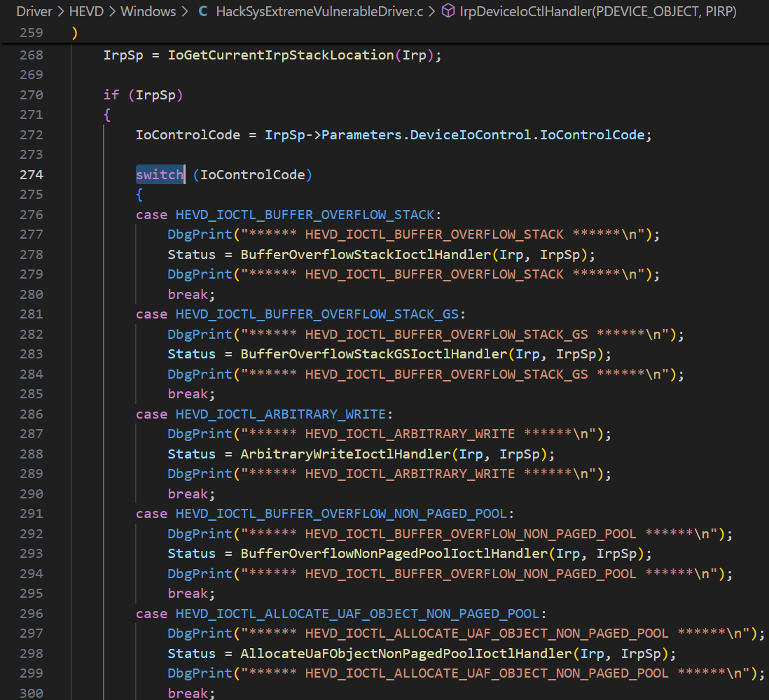Click 'break' statement on line 285
The image size is (769, 700).
coord(188,394)
